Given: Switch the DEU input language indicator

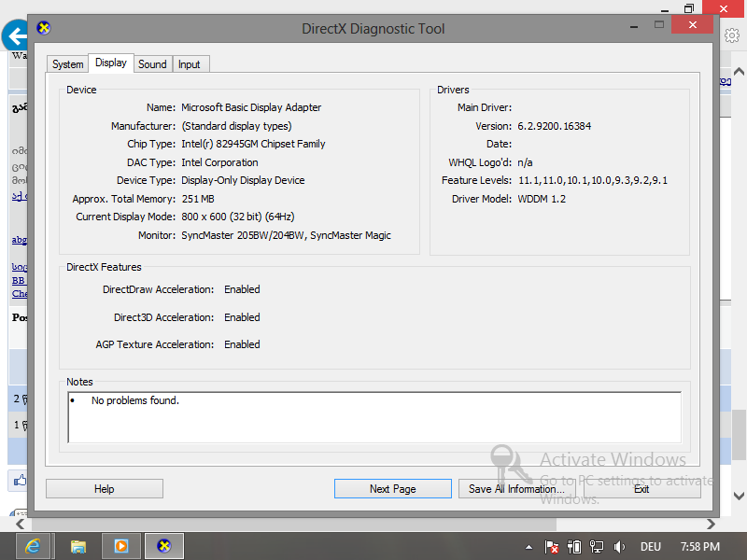Looking at the screenshot, I should pos(651,547).
